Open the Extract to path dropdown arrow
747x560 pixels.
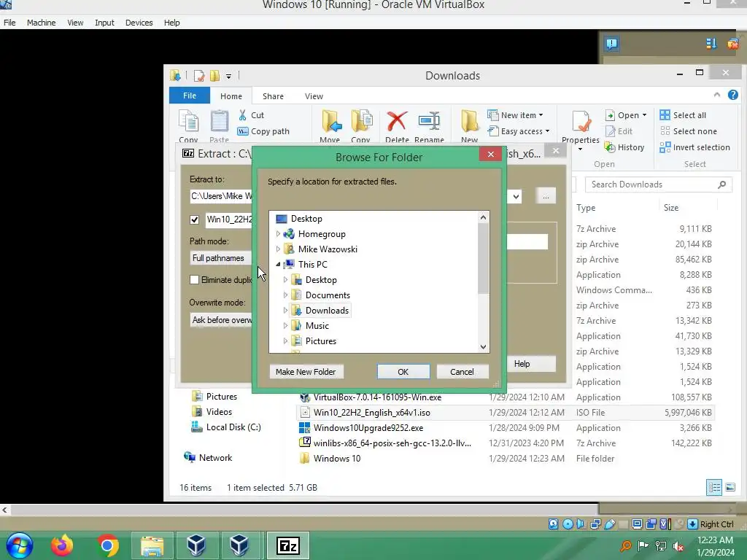pyautogui.click(x=516, y=196)
